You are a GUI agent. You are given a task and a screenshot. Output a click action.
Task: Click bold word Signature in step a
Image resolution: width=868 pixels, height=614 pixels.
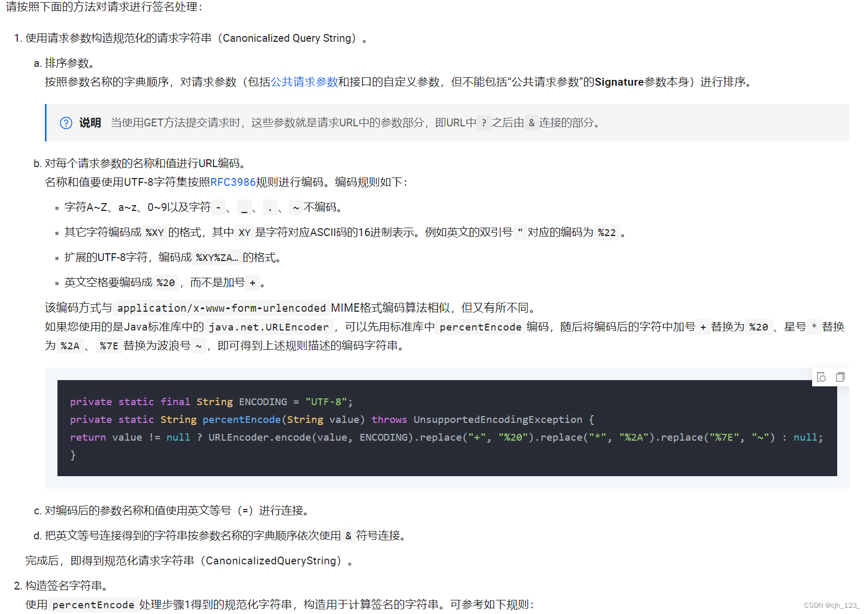click(619, 82)
